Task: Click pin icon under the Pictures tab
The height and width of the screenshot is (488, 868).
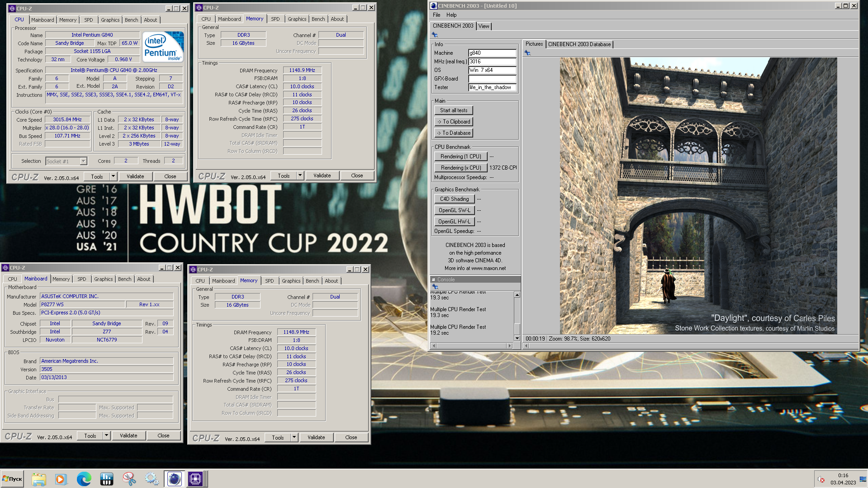Action: [x=527, y=53]
